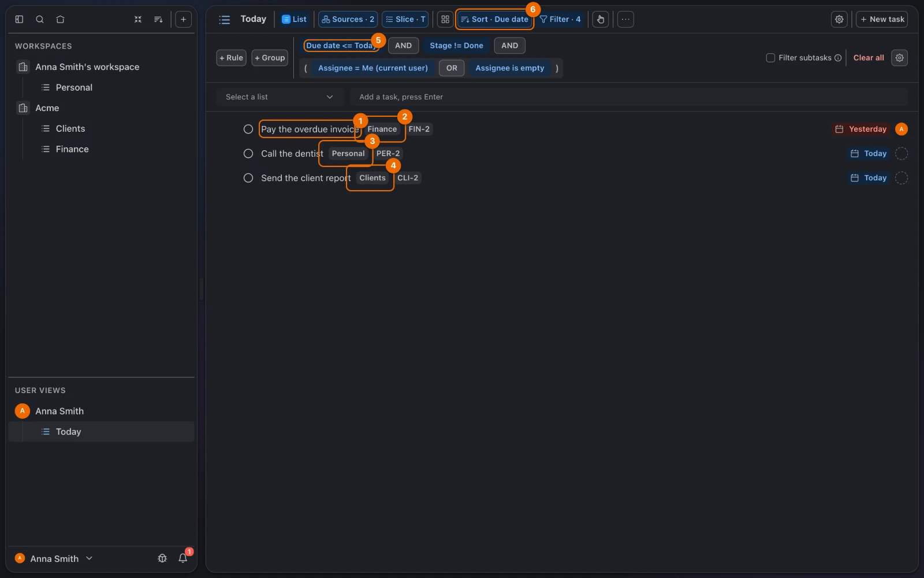Open the Slice · T dropdown
924x578 pixels.
coord(405,19)
